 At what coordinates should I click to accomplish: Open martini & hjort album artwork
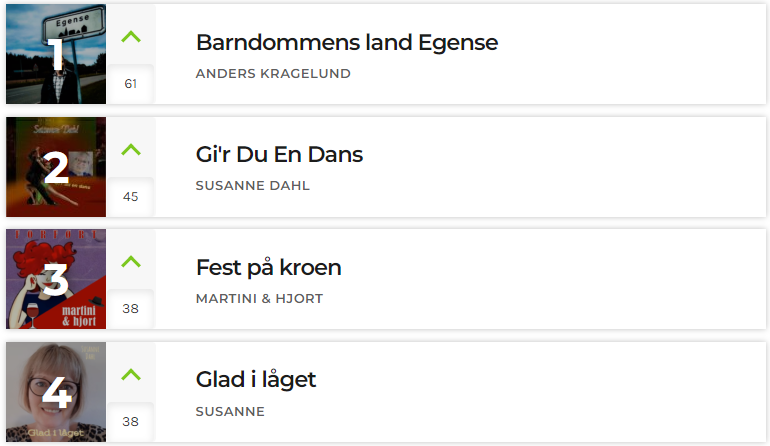56,279
